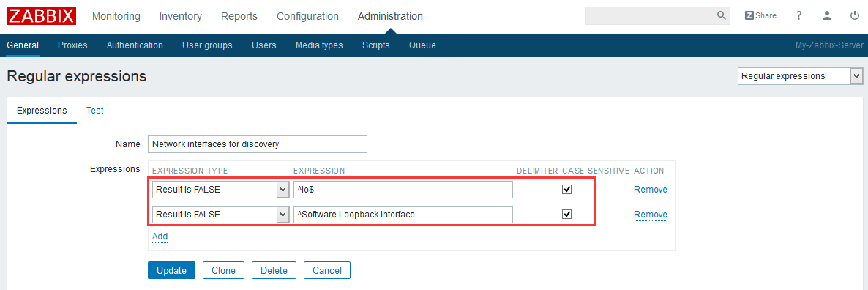This screenshot has height=290, width=868.
Task: Click the Add expression link
Action: [x=160, y=237]
